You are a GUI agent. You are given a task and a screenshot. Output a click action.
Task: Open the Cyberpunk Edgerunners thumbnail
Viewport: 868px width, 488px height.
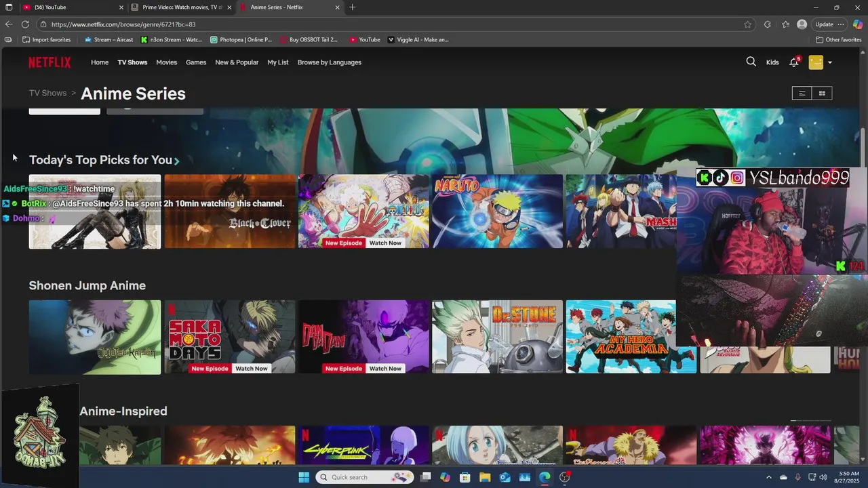[363, 445]
